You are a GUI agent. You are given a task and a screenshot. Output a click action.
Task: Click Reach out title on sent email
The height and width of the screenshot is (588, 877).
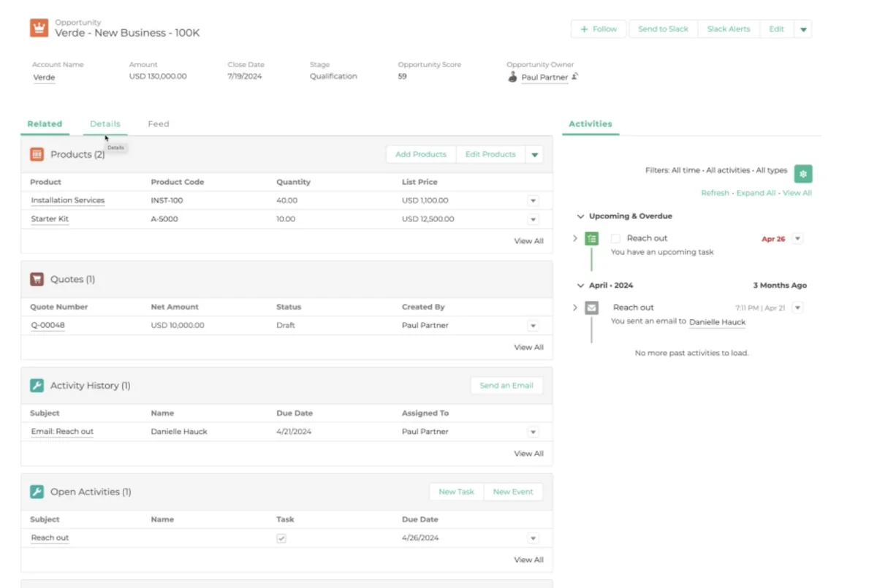[634, 308]
